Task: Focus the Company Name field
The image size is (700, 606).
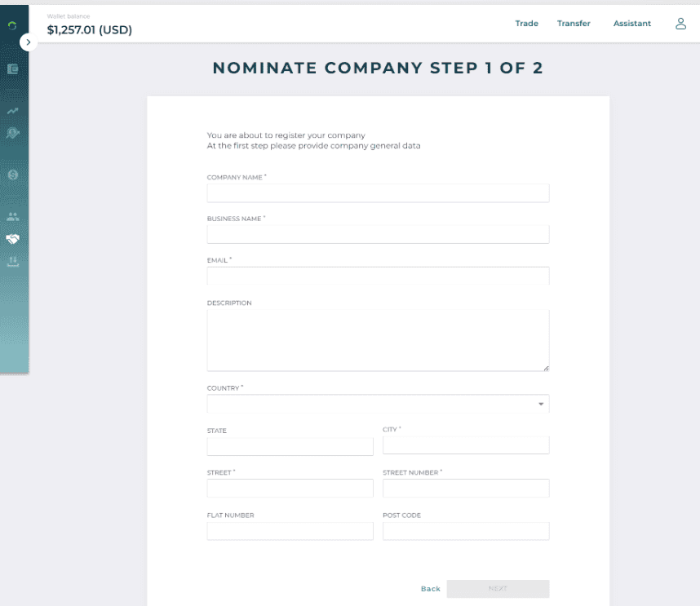Action: click(378, 193)
